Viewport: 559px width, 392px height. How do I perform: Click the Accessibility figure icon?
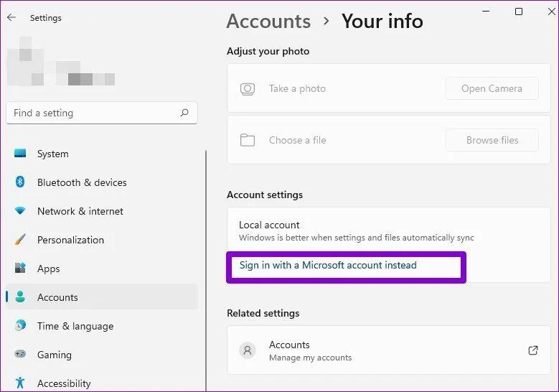coord(20,383)
